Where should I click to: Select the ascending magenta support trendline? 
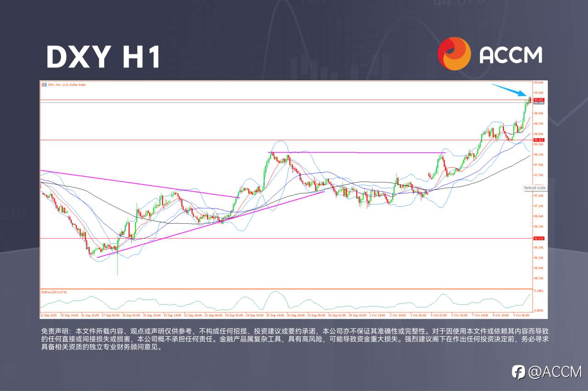click(211, 224)
